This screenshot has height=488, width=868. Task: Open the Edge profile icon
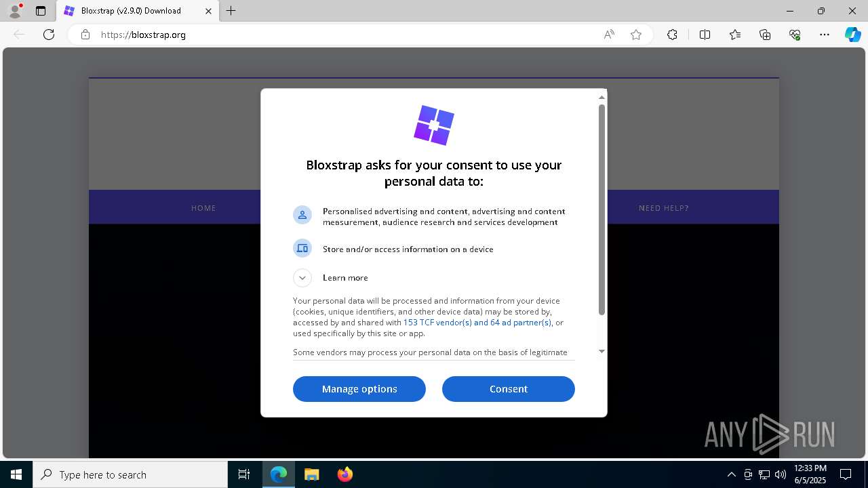coord(15,11)
